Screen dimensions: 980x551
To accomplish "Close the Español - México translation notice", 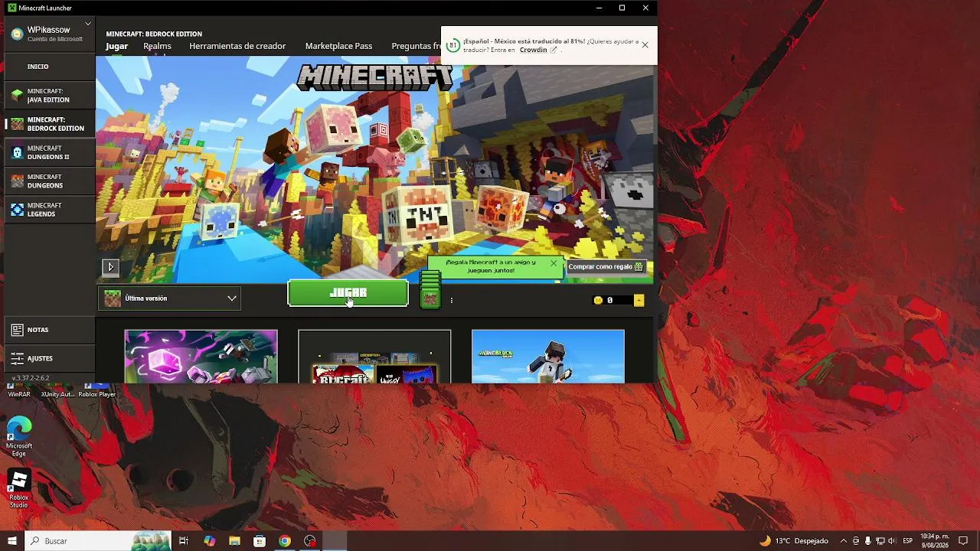I will [645, 45].
